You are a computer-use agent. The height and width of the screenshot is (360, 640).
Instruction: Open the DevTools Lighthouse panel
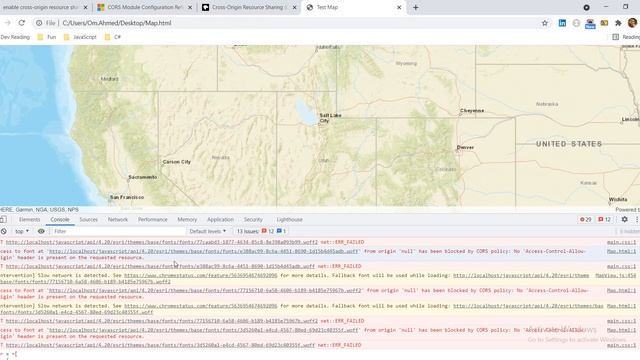click(x=289, y=220)
